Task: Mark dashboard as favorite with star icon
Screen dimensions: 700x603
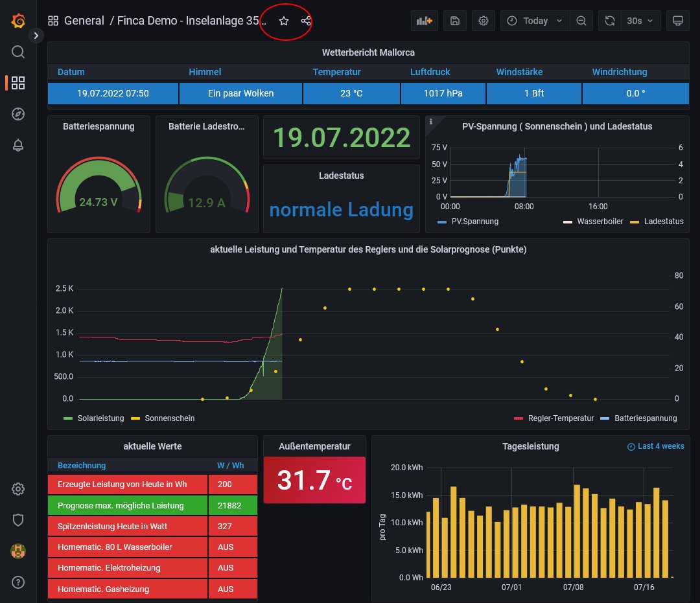Action: (x=284, y=21)
